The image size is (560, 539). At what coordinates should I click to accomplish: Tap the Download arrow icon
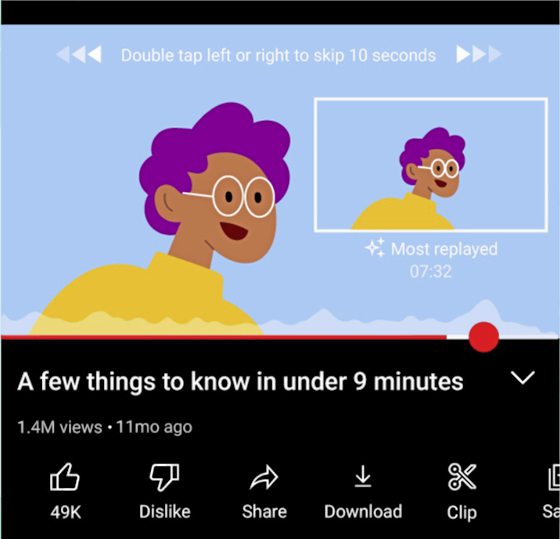(x=363, y=476)
